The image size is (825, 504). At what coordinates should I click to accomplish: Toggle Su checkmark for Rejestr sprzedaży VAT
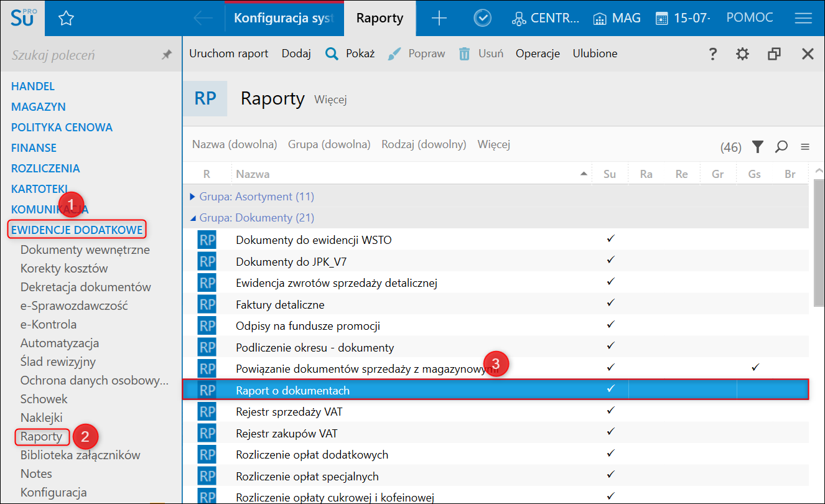click(610, 410)
